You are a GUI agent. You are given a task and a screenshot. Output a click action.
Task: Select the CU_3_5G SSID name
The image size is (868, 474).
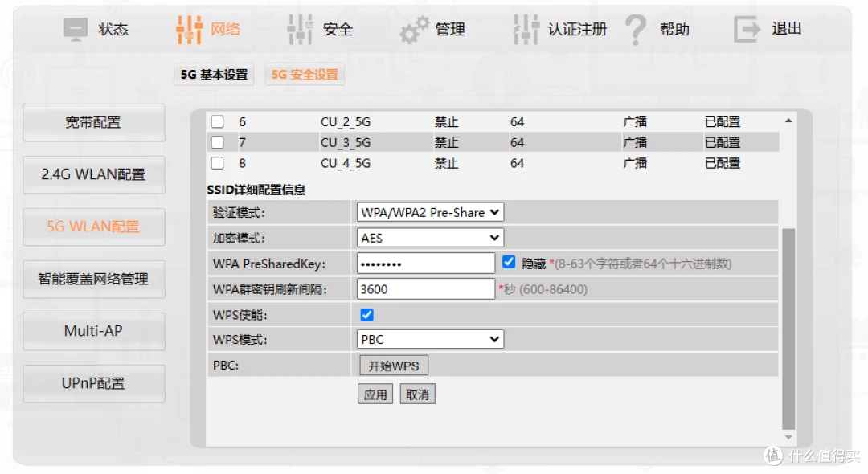[x=346, y=143]
